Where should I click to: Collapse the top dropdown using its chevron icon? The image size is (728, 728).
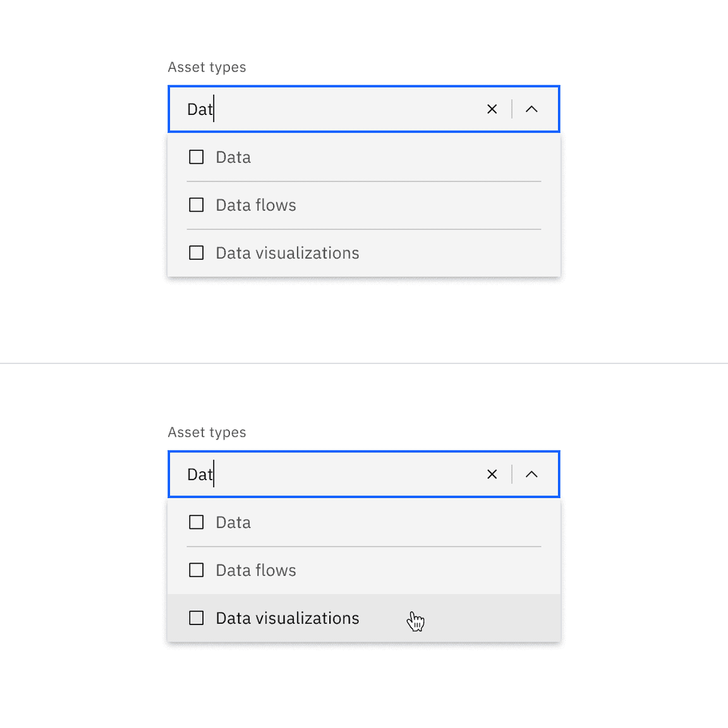531,109
